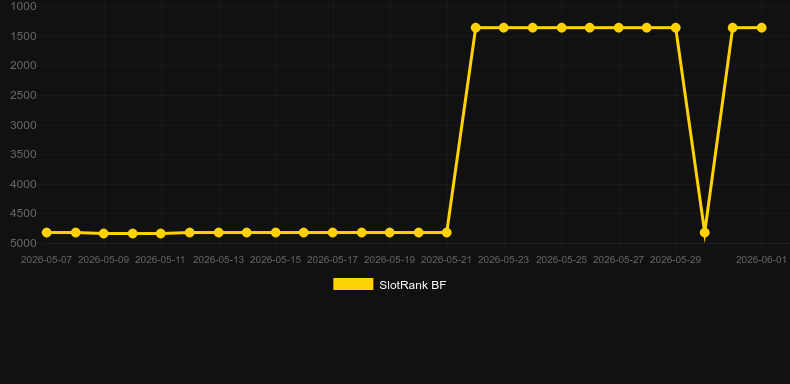Click the y-axis label 1500
The height and width of the screenshot is (384, 790).
pyautogui.click(x=23, y=36)
